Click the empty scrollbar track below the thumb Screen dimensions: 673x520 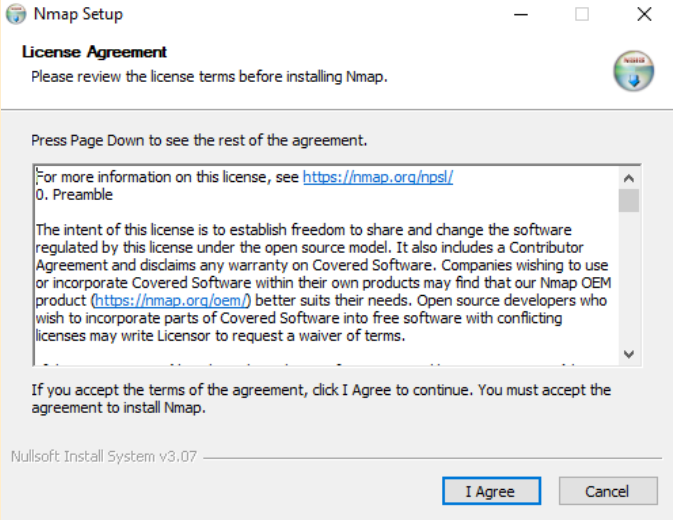[629, 278]
